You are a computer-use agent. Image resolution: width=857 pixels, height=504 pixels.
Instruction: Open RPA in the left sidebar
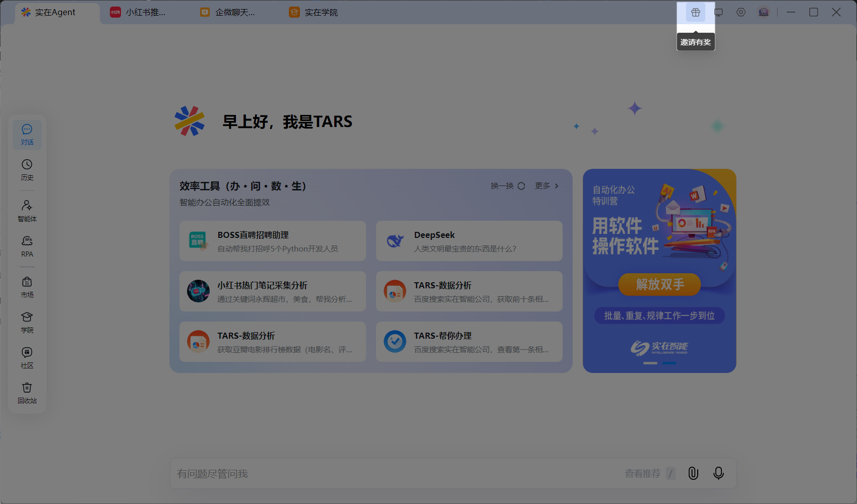(x=27, y=247)
